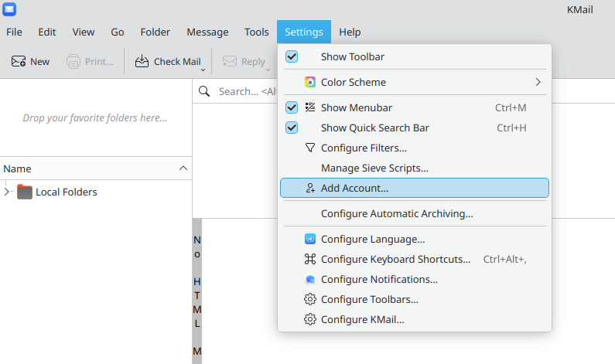Open the Go menu

pos(118,32)
